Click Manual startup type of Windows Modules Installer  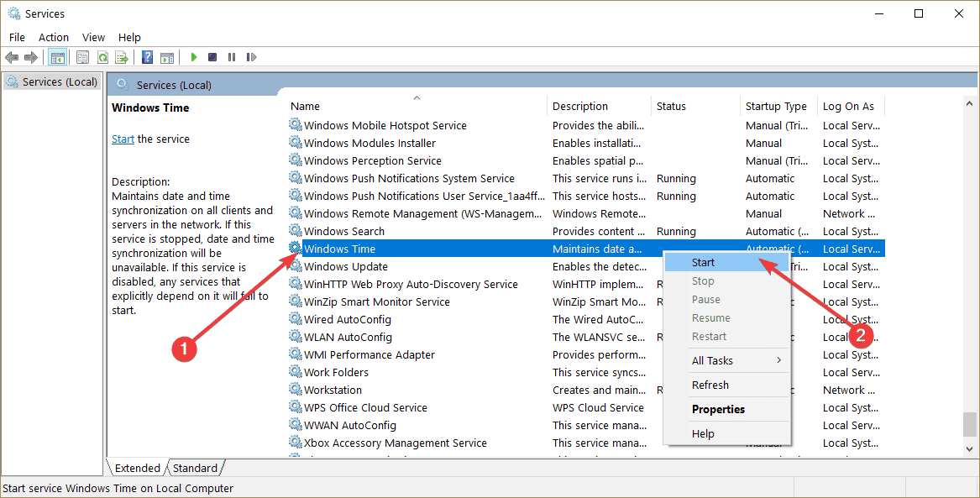[x=763, y=143]
